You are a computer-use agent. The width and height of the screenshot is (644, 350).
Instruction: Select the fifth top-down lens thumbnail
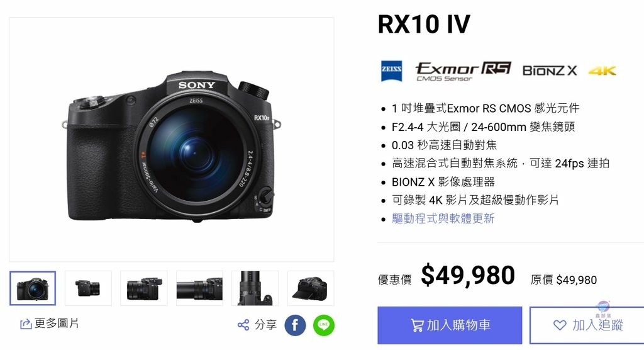(x=255, y=288)
